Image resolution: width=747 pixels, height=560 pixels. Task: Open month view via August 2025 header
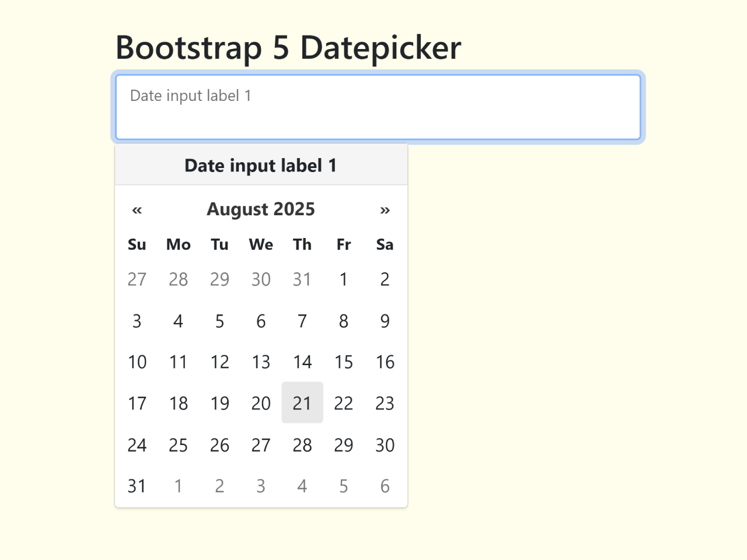(x=260, y=209)
